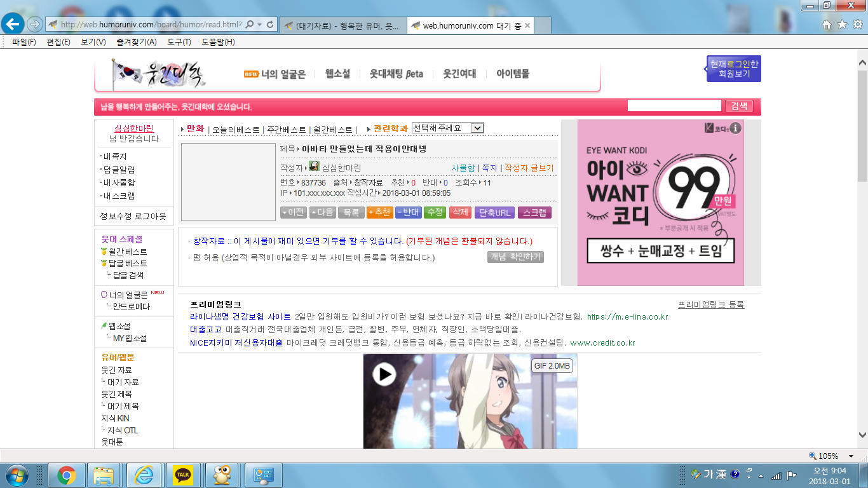This screenshot has width=868, height=488.
Task: Open 내 쪽지 in the sidebar
Action: click(115, 156)
